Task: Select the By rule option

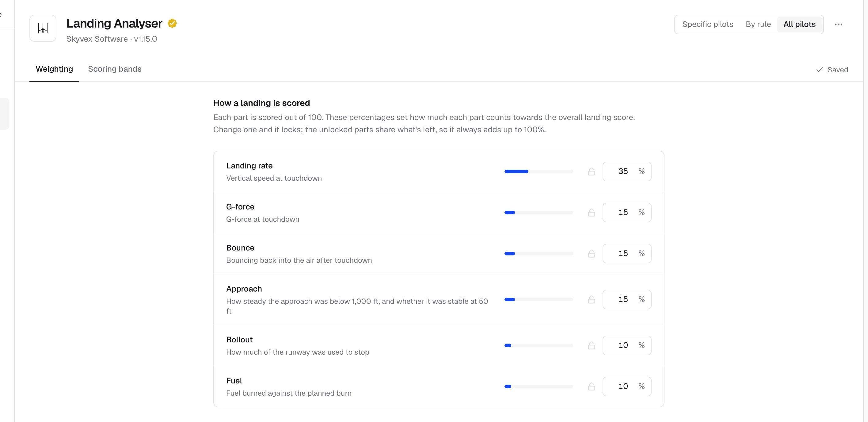Action: tap(758, 24)
